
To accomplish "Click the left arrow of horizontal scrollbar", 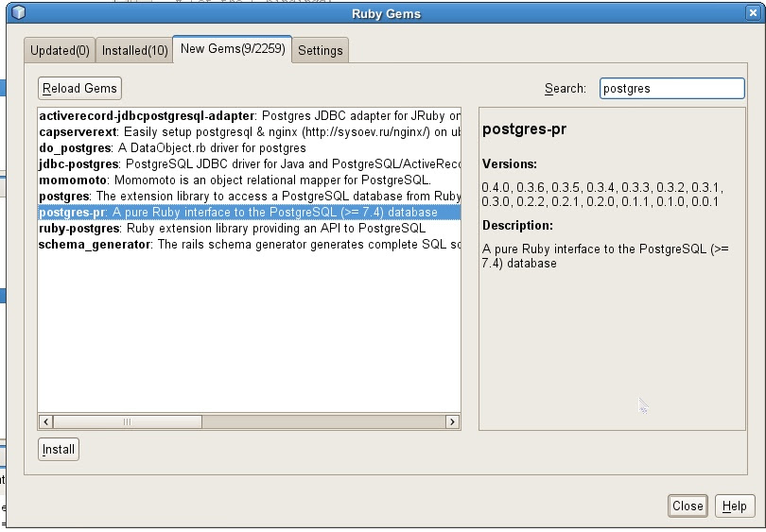I will click(x=46, y=421).
